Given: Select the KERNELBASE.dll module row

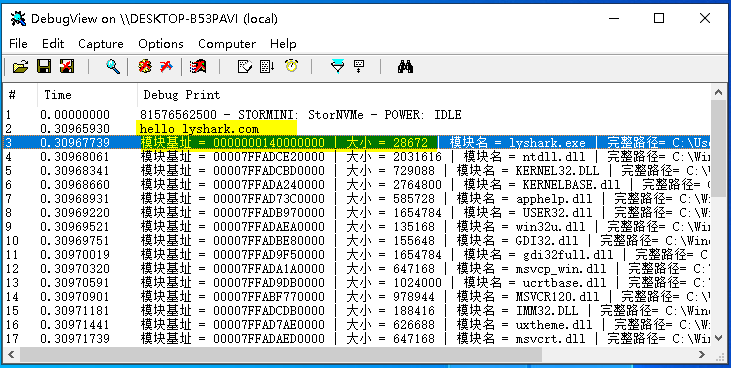Looking at the screenshot, I should pos(357,185).
